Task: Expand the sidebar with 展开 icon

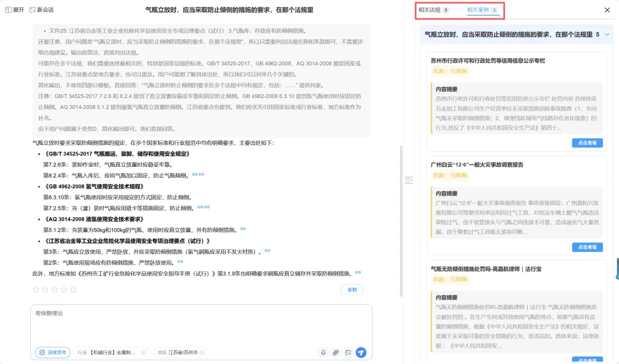Action: (14, 10)
